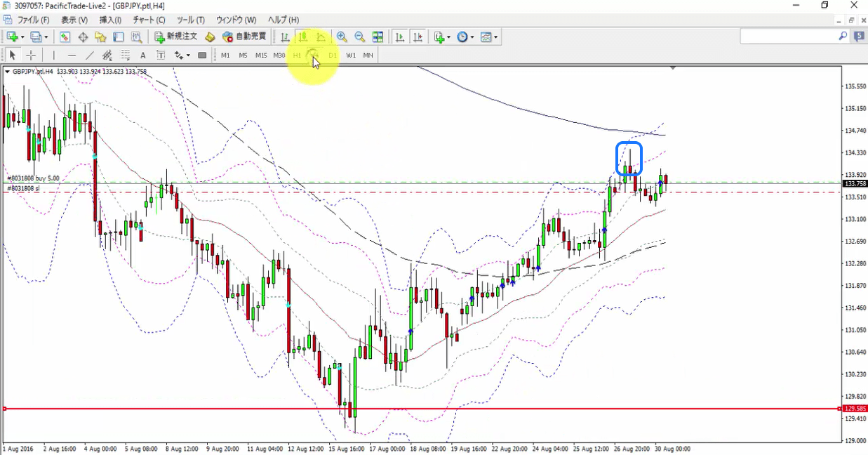The image size is (868, 455).
Task: Click the 129.585 red line price label
Action: click(x=854, y=409)
